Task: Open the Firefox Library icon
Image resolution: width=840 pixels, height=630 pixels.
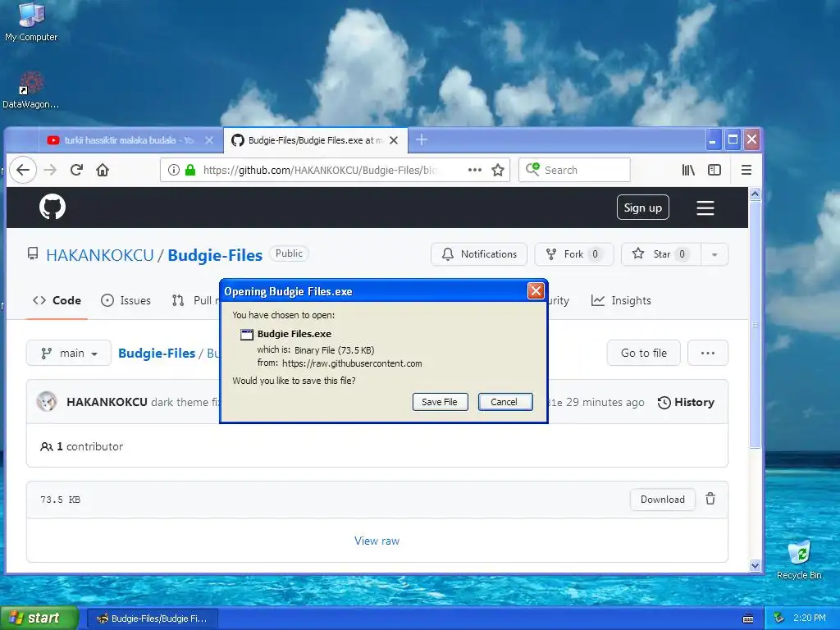Action: pyautogui.click(x=688, y=170)
